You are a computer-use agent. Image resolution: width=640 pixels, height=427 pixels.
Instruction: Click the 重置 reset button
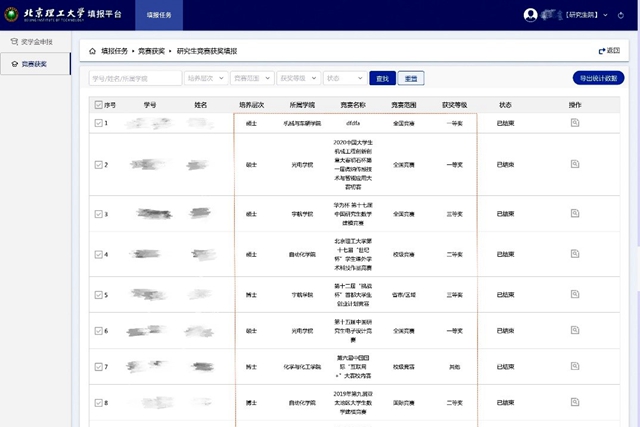[411, 77]
